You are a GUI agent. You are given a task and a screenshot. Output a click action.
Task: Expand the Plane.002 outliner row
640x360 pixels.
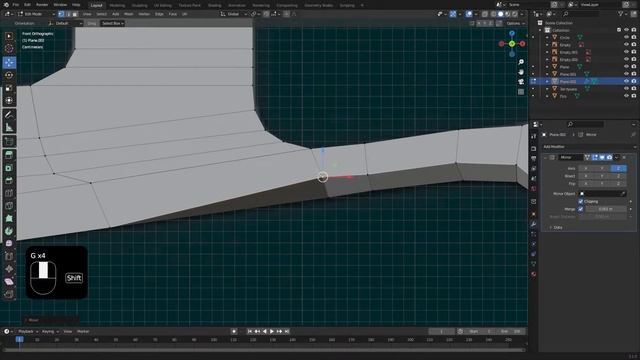[547, 82]
